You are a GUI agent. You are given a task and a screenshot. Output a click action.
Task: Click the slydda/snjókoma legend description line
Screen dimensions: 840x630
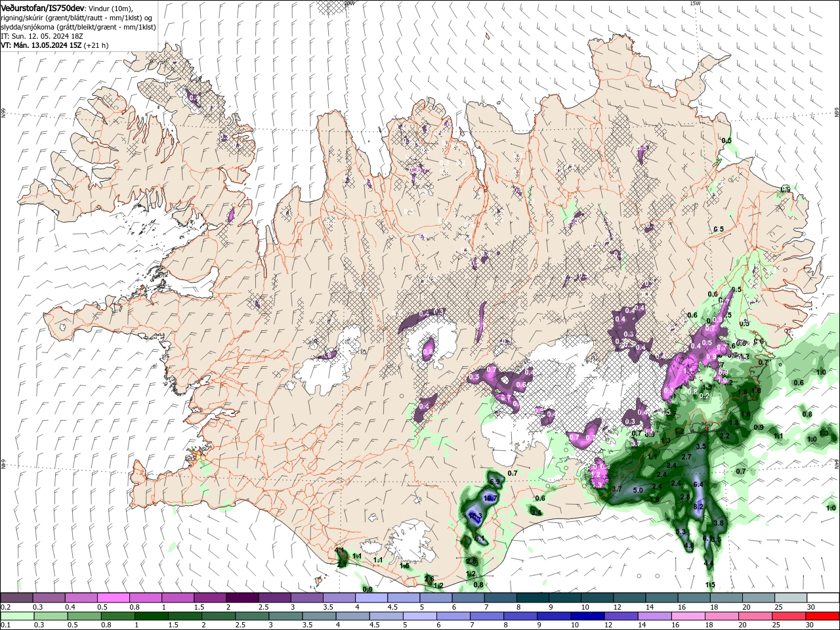tap(79, 27)
